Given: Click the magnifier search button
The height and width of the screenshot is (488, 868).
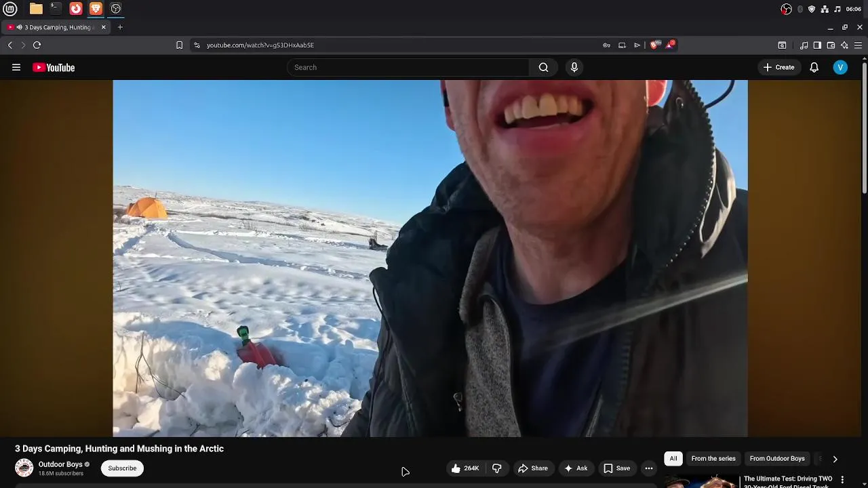Looking at the screenshot, I should tap(543, 67).
